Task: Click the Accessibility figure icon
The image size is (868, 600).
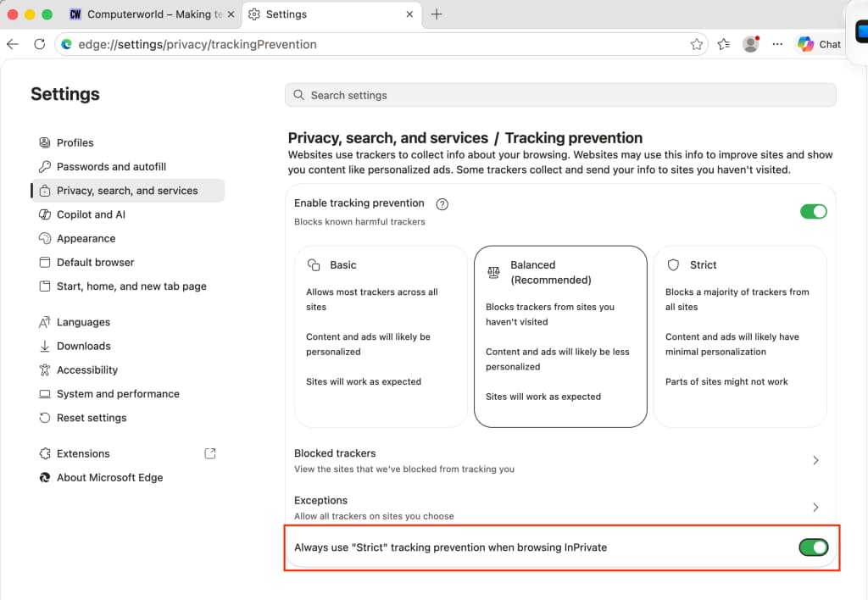Action: pos(45,369)
